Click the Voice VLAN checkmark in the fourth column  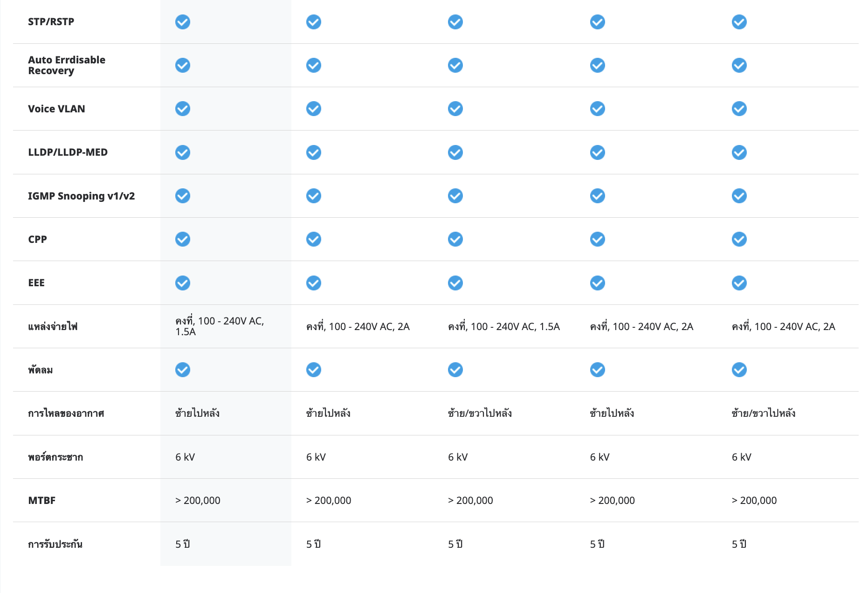pyautogui.click(x=597, y=109)
